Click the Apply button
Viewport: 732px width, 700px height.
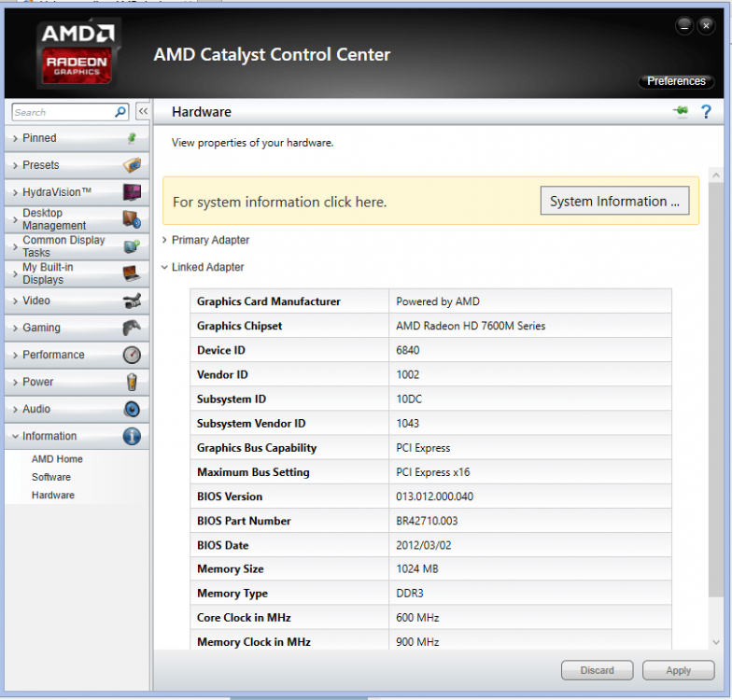pyautogui.click(x=678, y=670)
